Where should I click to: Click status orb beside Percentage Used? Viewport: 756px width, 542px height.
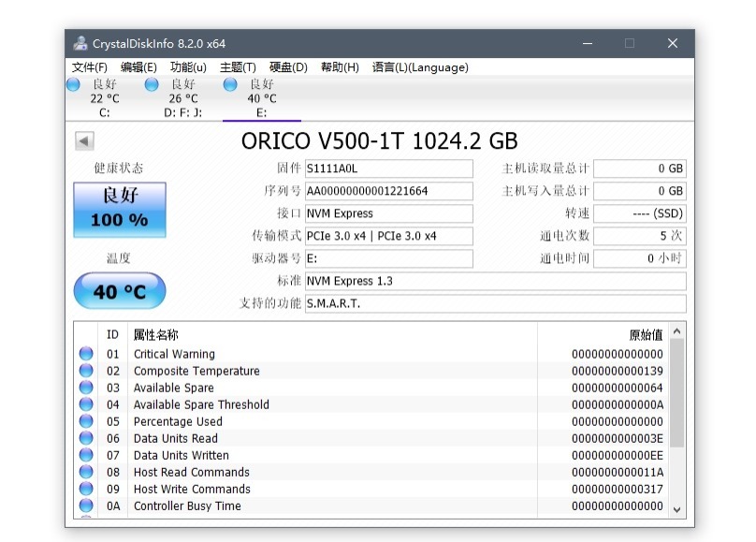point(86,421)
